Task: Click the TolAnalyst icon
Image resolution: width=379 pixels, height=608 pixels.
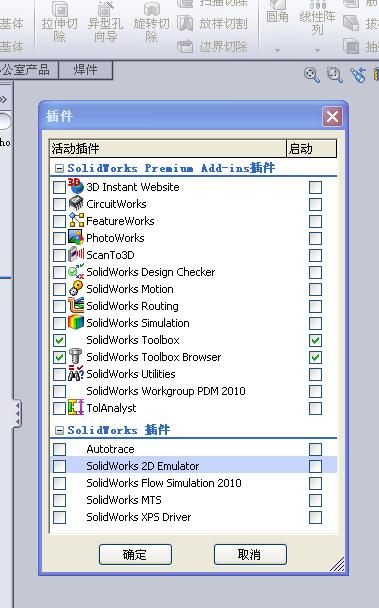Action: pos(76,408)
